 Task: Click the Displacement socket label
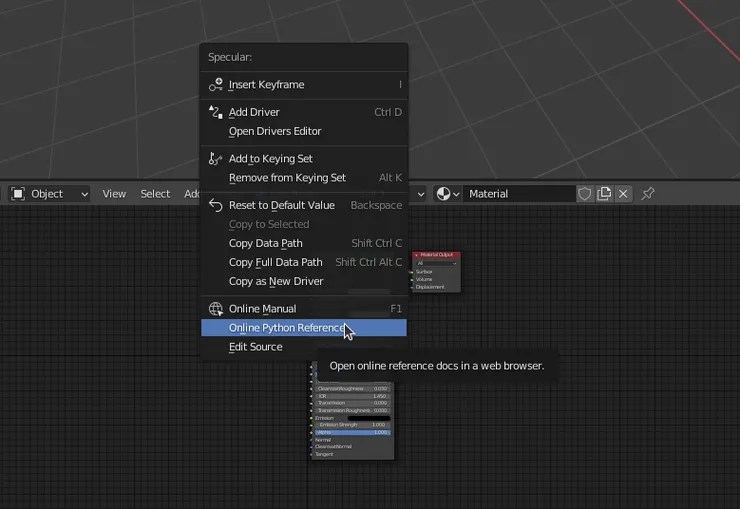click(429, 287)
